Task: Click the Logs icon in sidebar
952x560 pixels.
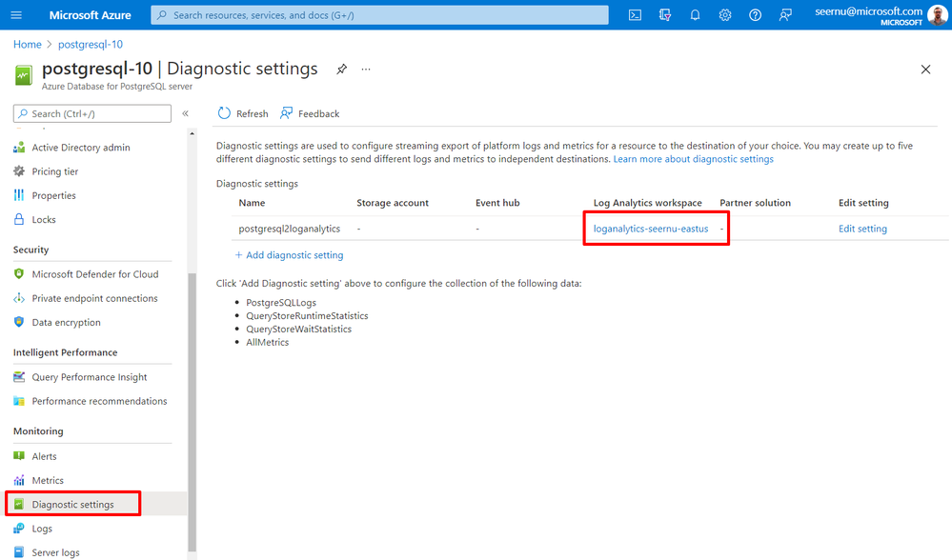Action: 19,528
